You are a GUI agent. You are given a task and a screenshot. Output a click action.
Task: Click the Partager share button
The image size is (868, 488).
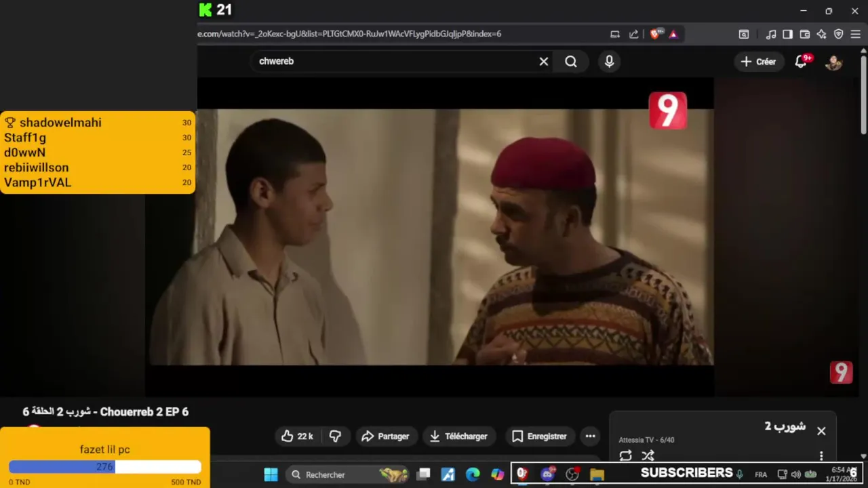point(385,436)
